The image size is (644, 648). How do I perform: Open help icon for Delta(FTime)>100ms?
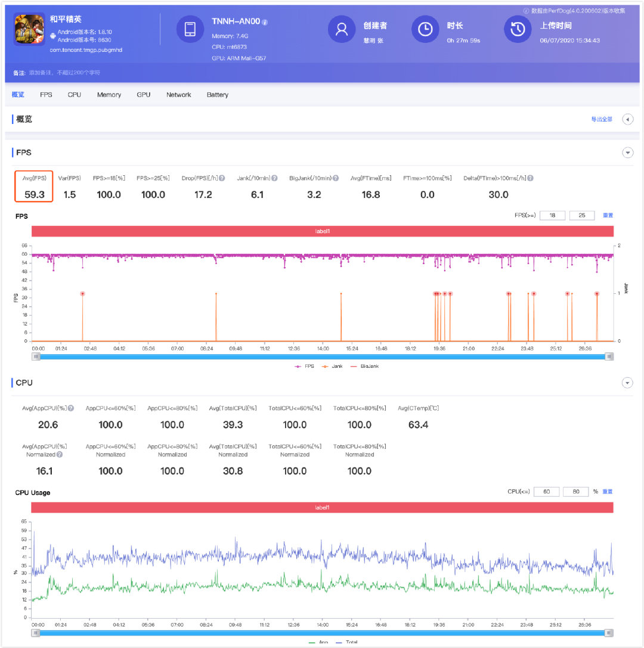click(x=530, y=178)
